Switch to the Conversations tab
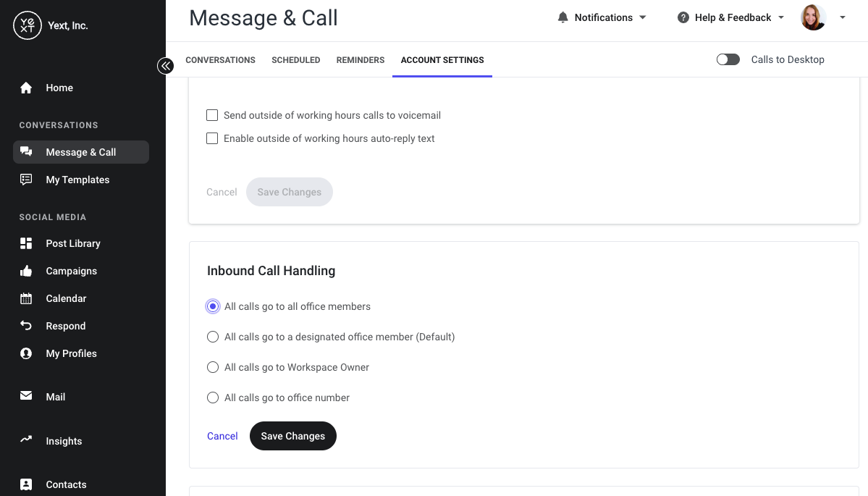Image resolution: width=868 pixels, height=496 pixels. (x=220, y=60)
